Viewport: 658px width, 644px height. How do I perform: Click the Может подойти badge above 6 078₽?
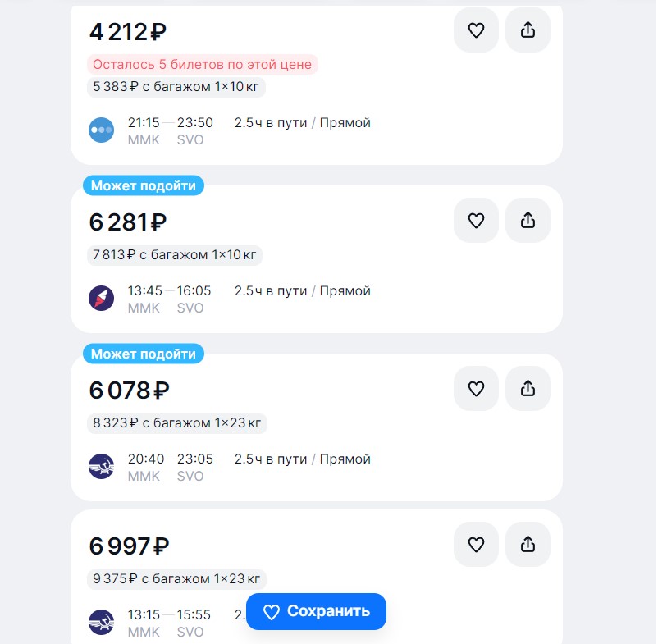tap(144, 354)
